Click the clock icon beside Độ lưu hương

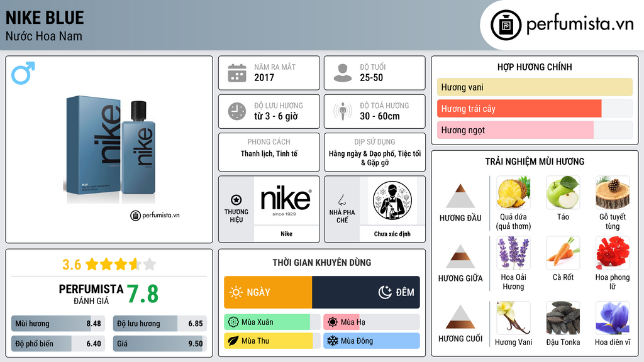coord(237,111)
